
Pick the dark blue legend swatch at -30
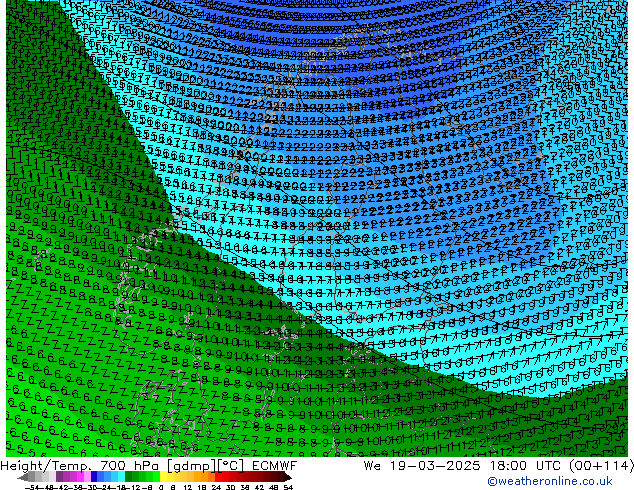pos(94,476)
